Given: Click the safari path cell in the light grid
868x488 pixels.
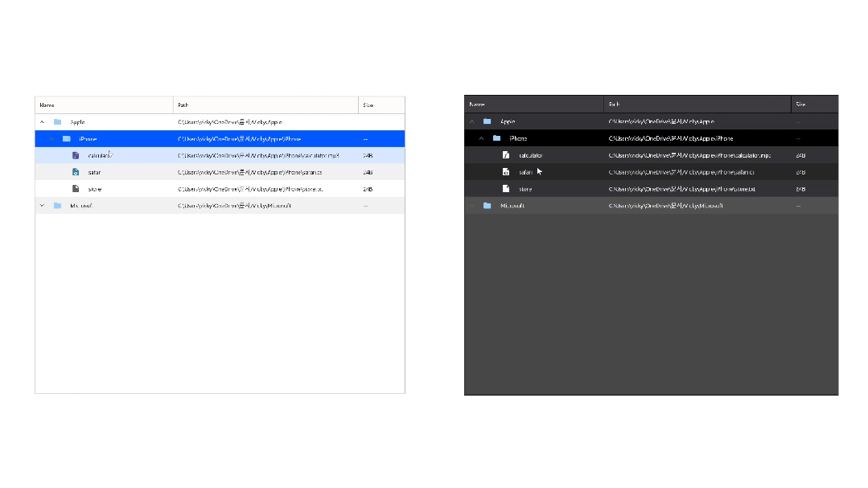Looking at the screenshot, I should pos(265,172).
